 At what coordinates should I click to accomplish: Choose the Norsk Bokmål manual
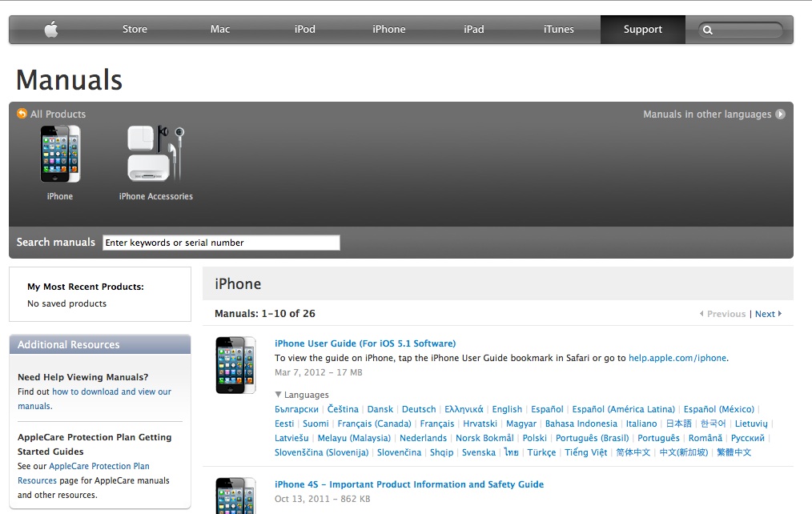[x=484, y=439]
